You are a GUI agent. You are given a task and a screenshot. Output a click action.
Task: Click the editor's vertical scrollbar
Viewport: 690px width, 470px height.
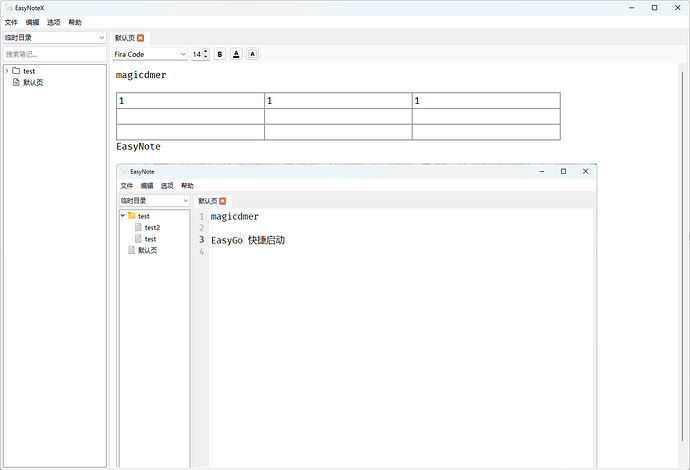pyautogui.click(x=683, y=255)
